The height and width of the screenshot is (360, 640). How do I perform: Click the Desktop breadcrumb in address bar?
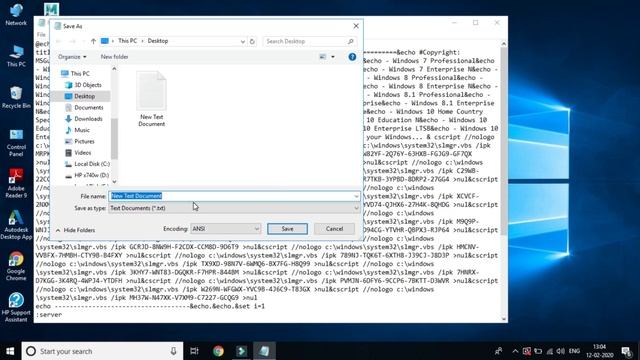158,41
